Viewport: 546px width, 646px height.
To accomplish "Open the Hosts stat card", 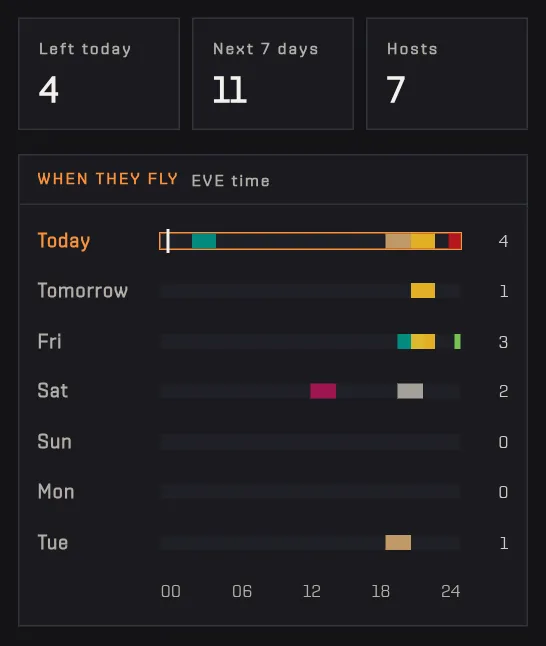I will point(447,74).
